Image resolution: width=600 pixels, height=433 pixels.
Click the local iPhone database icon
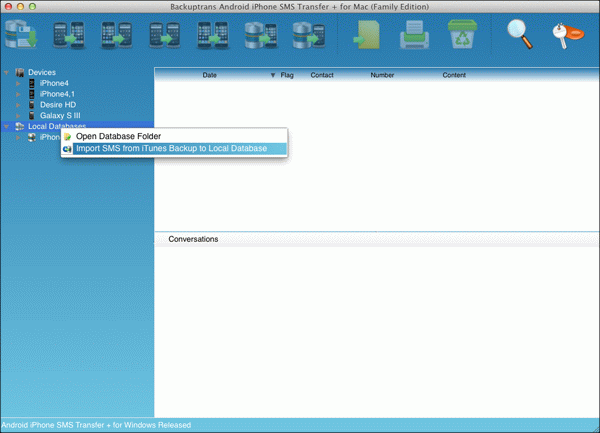pos(32,137)
